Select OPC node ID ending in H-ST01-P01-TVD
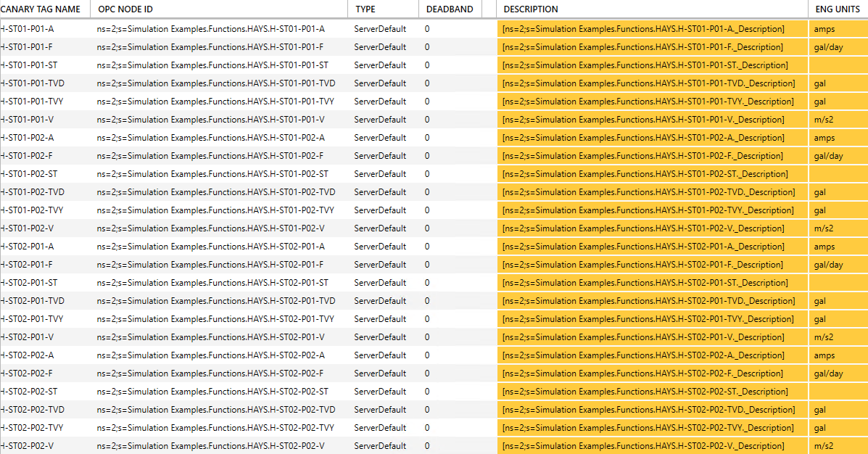 click(x=216, y=83)
